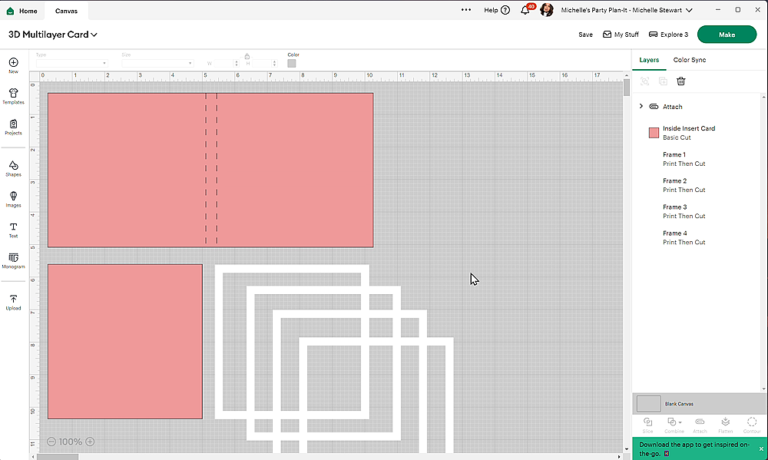The height and width of the screenshot is (460, 768).
Task: Click the user profile avatar
Action: (547, 10)
